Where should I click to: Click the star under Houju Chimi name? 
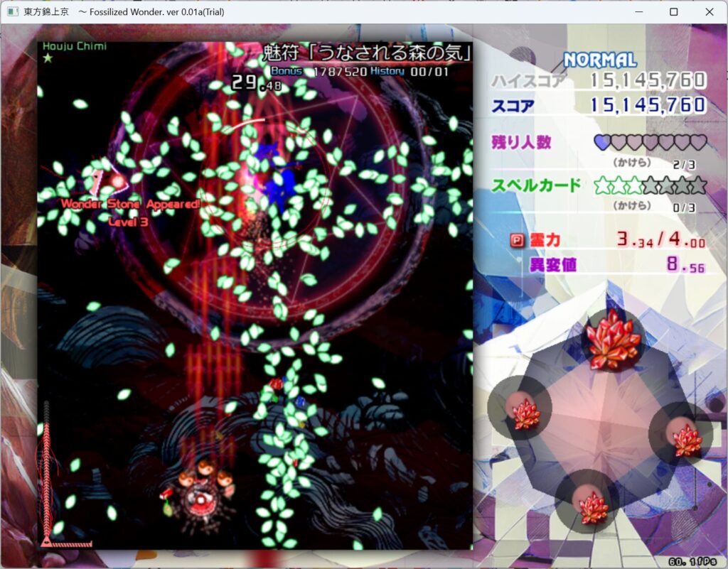click(x=48, y=58)
